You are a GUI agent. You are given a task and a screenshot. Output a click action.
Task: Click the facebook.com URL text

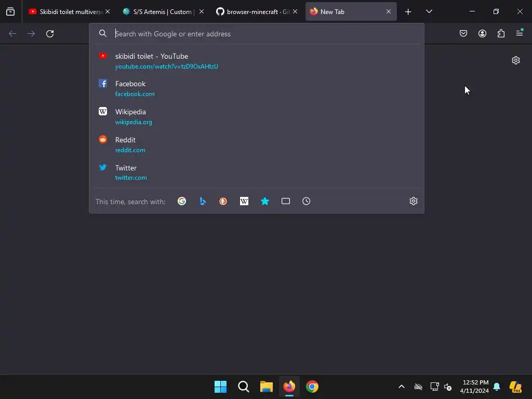135,94
